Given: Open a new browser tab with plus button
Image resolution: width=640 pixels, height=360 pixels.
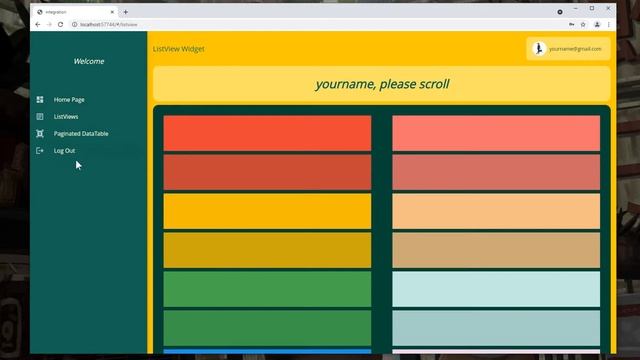Looking at the screenshot, I should 126,12.
